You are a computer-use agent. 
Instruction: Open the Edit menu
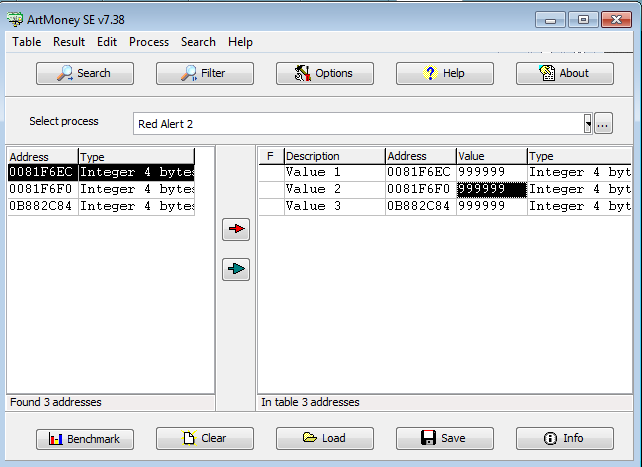click(107, 42)
